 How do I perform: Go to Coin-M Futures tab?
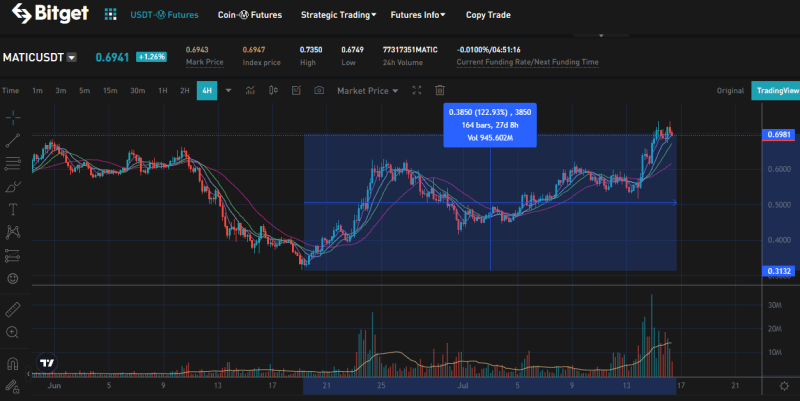(x=250, y=15)
